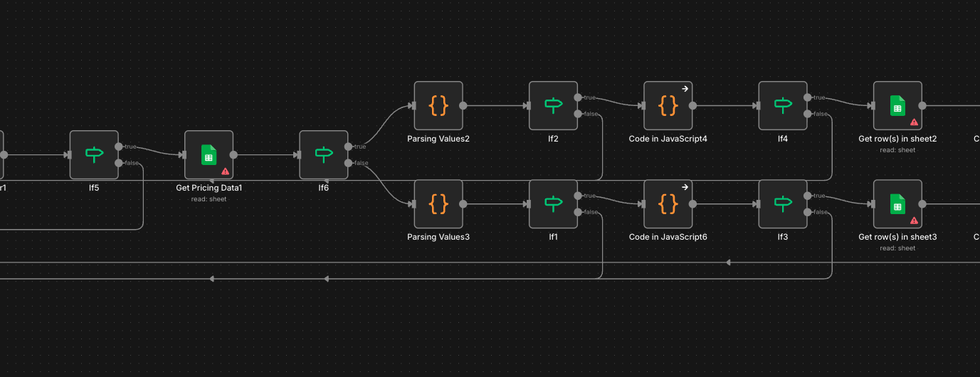Select the If3 node icon
Viewport: 980px width, 377px height.
(783, 203)
